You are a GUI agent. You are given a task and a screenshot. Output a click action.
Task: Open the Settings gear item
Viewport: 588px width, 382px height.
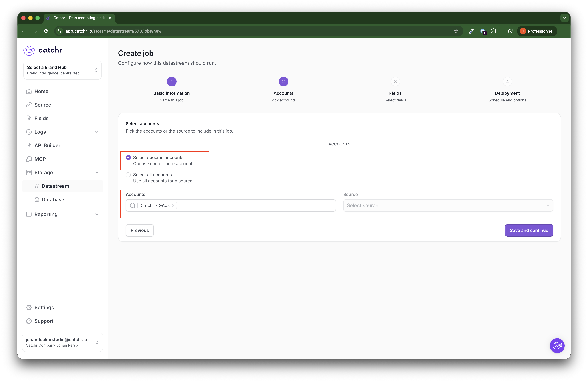click(44, 307)
